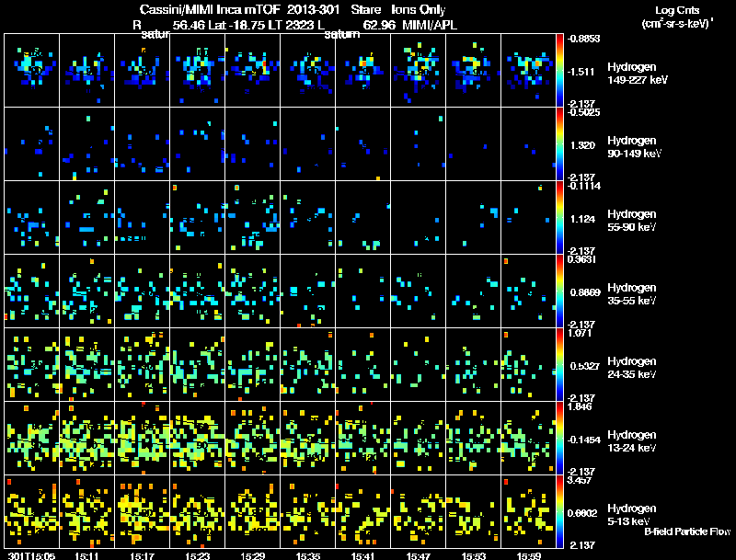Image resolution: width=736 pixels, height=560 pixels.
Task: Select the 35-55 keV image panel at 15:41
Action: click(362, 291)
